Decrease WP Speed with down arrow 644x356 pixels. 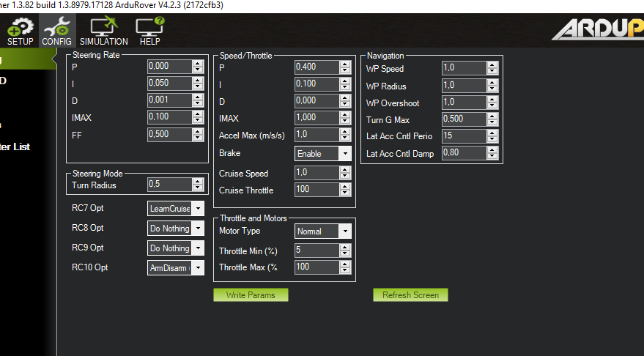pyautogui.click(x=492, y=72)
